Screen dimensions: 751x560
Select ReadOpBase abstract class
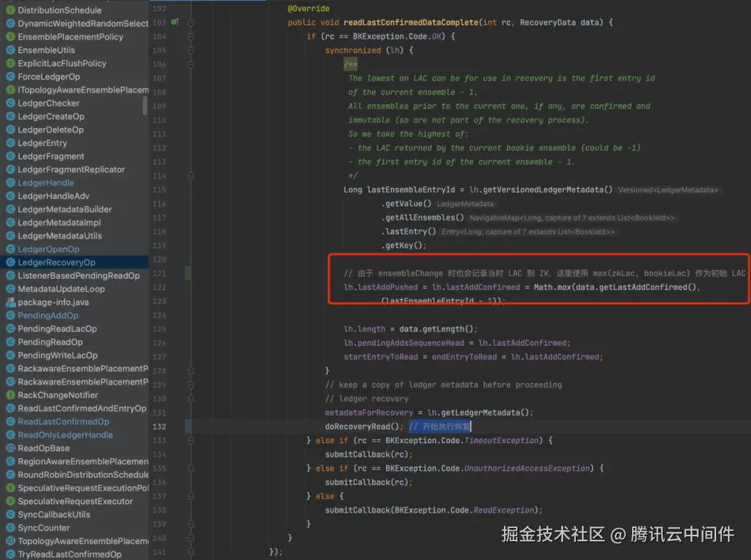pyautogui.click(x=44, y=449)
